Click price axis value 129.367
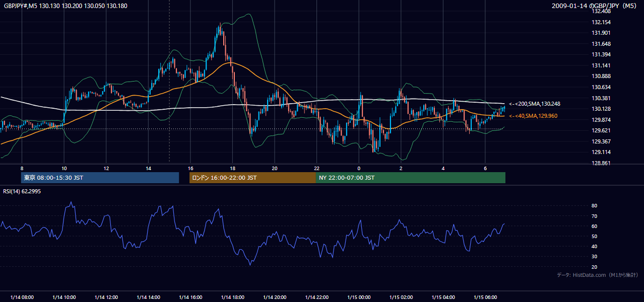 [x=602, y=141]
